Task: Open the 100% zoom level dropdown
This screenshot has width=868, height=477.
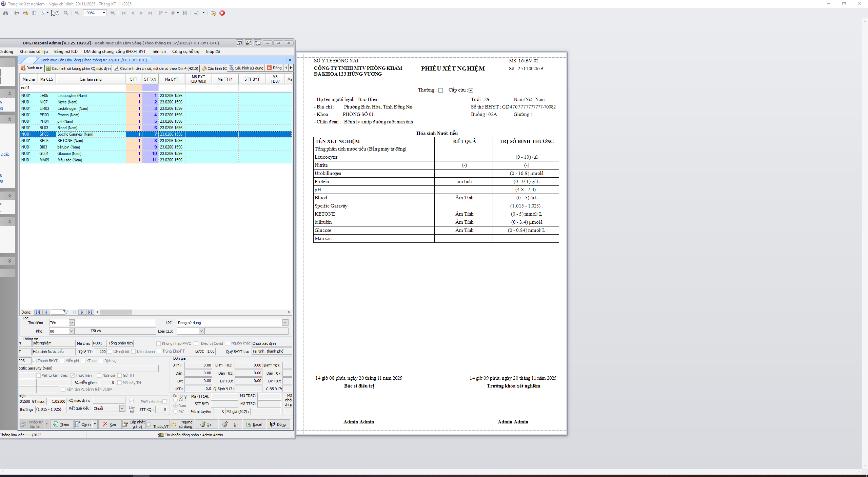Action: tap(104, 13)
